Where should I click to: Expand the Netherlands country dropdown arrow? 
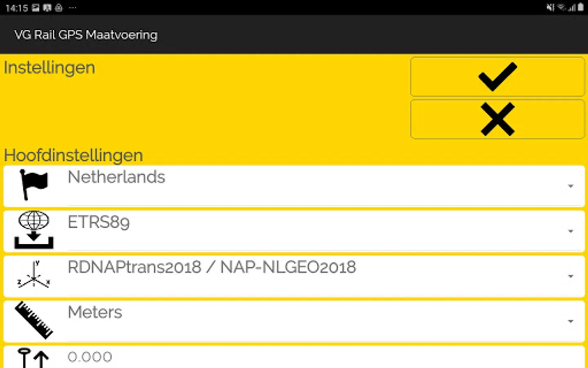tap(570, 186)
